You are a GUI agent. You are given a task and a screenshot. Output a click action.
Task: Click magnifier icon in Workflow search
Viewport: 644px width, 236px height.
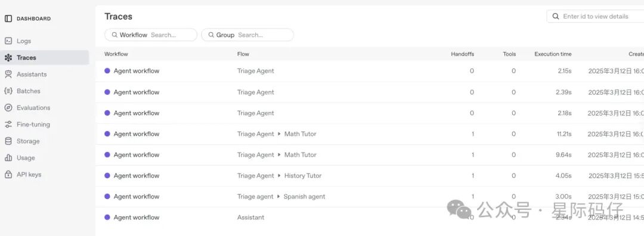[114, 35]
